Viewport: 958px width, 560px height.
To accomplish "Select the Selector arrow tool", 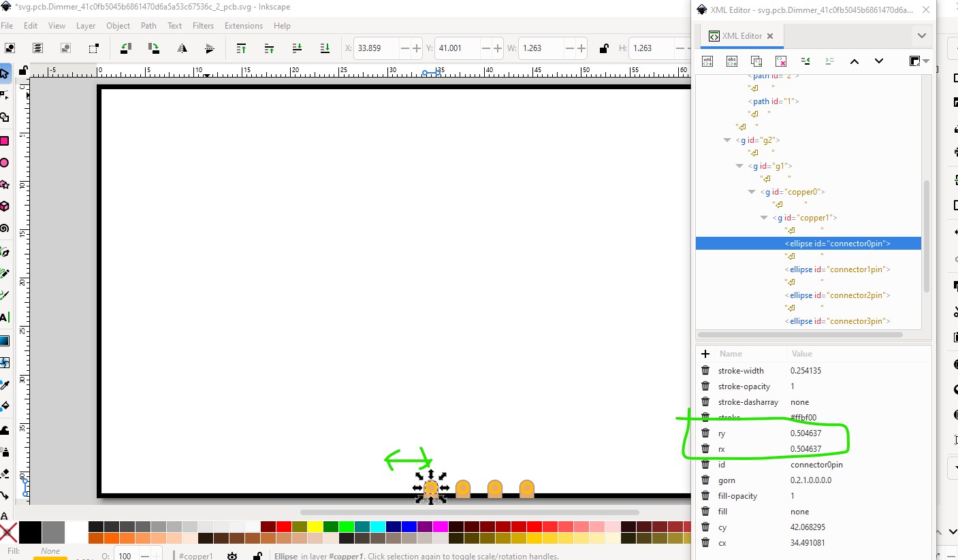I will pos(4,73).
